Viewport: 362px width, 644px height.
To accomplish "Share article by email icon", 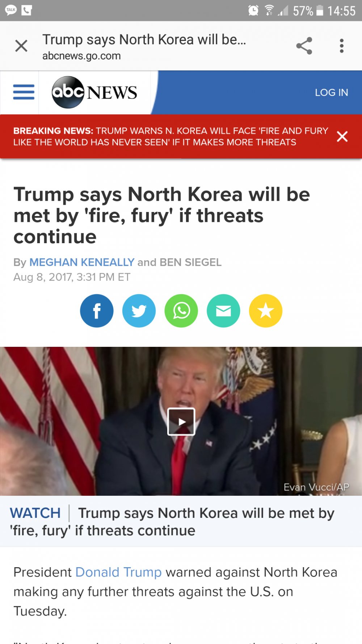I will pos(223,311).
